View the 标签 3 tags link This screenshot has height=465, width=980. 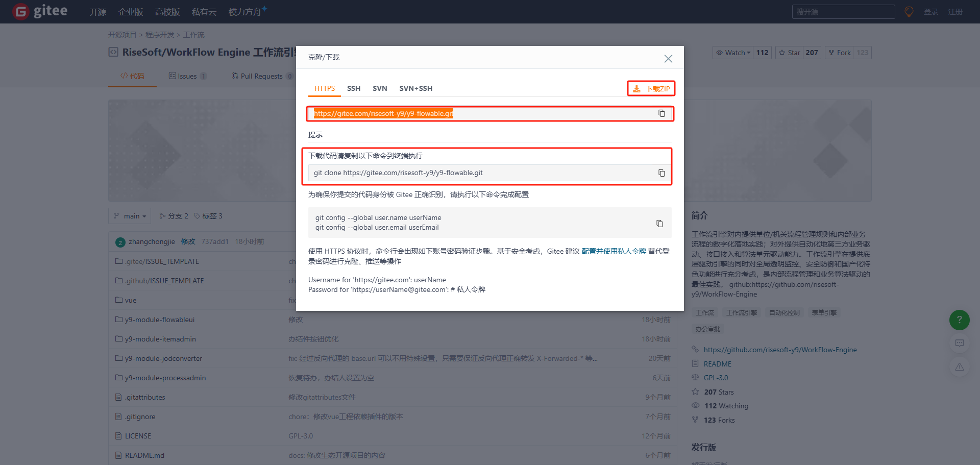point(208,216)
